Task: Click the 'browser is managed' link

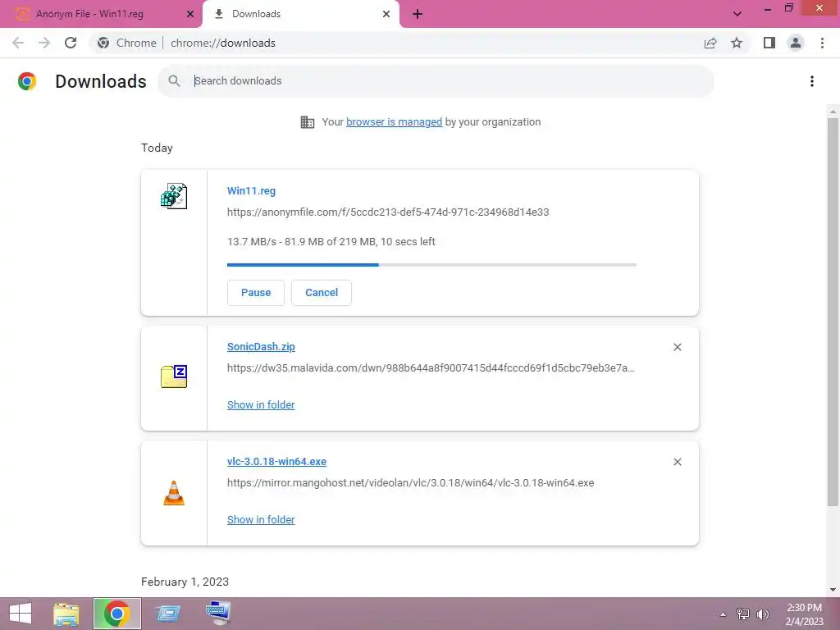Action: click(x=395, y=122)
